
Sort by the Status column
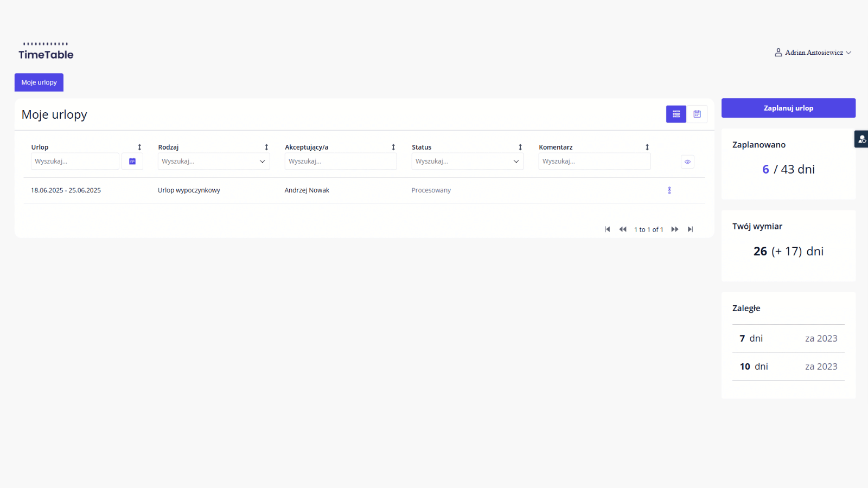pos(520,147)
